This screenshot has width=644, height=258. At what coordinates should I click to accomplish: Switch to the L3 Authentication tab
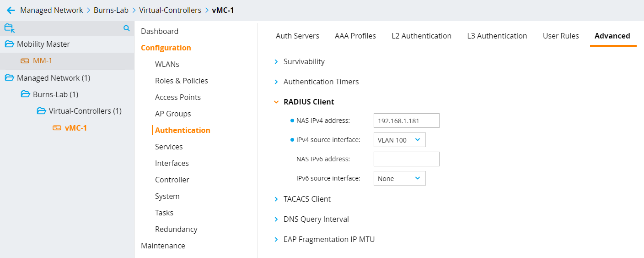pos(497,36)
